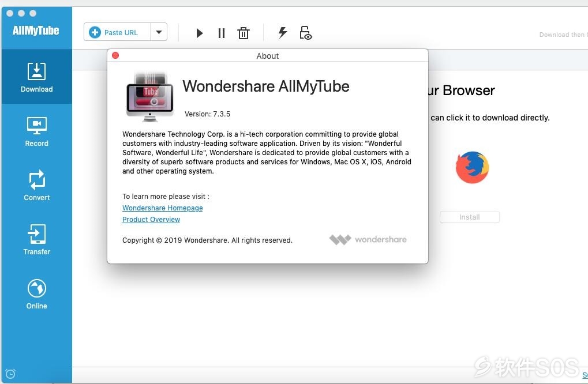Delete downloads with the trash icon
Image resolution: width=588 pixels, height=384 pixels.
click(x=244, y=33)
